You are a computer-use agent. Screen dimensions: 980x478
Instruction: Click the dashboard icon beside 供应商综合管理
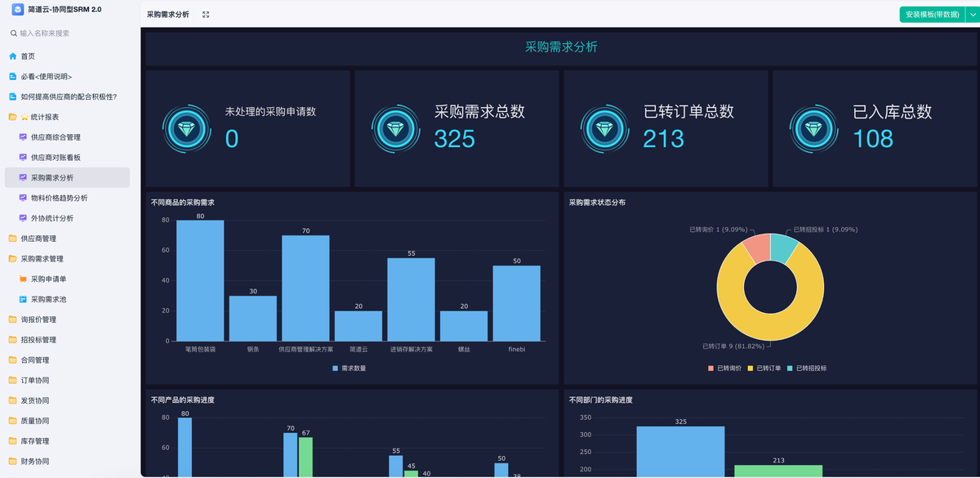click(23, 137)
